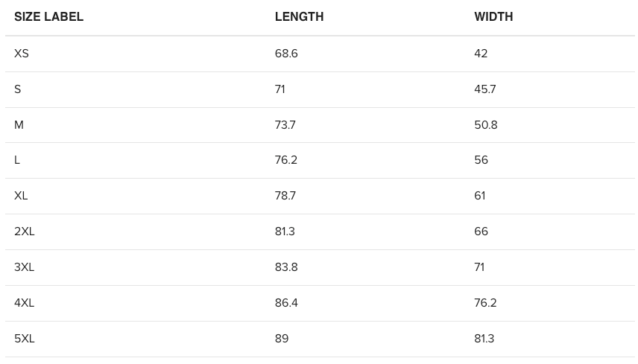Click the 2XL width value 66
This screenshot has height=364, width=638.
point(481,232)
